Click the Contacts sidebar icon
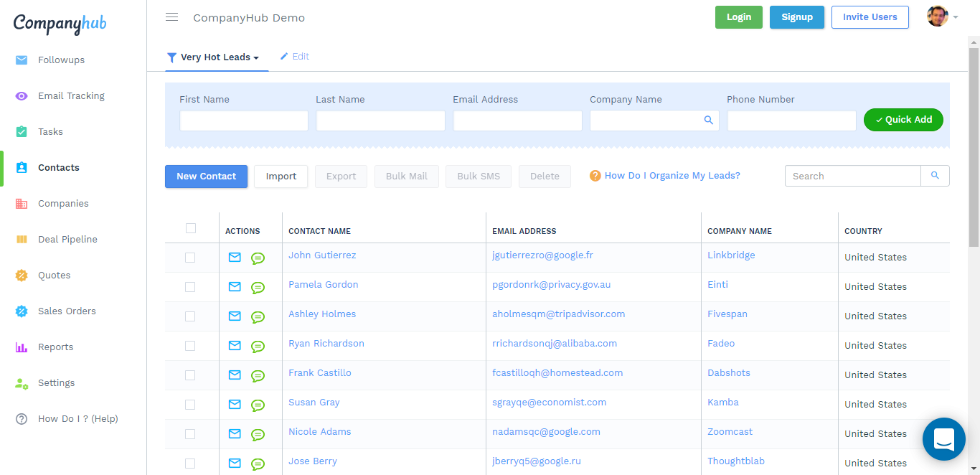Viewport: 980px width, 475px height. [x=22, y=168]
